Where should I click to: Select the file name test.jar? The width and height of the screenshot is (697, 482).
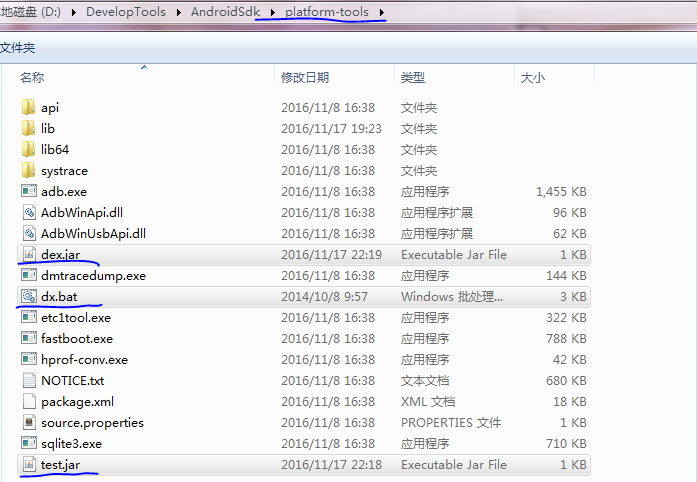click(60, 464)
